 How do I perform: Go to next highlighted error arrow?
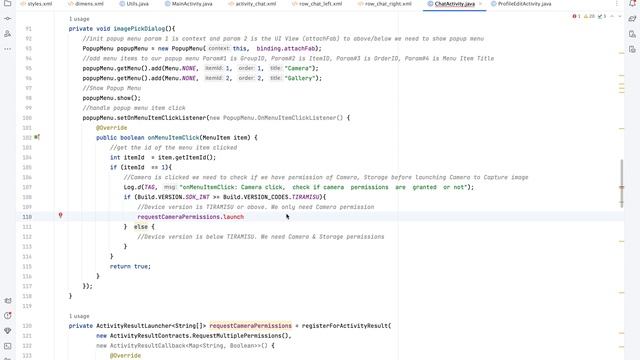(620, 16)
